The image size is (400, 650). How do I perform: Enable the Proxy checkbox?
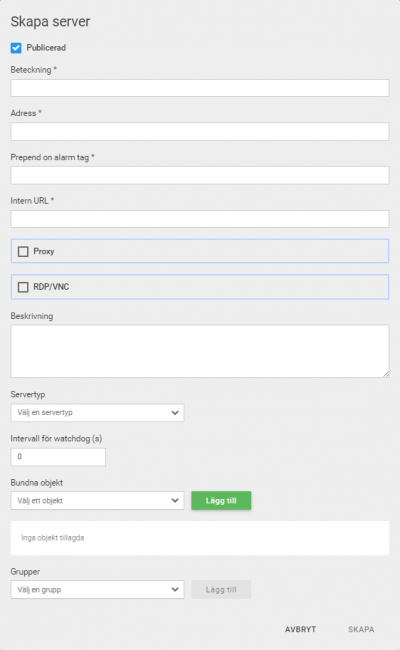23,252
